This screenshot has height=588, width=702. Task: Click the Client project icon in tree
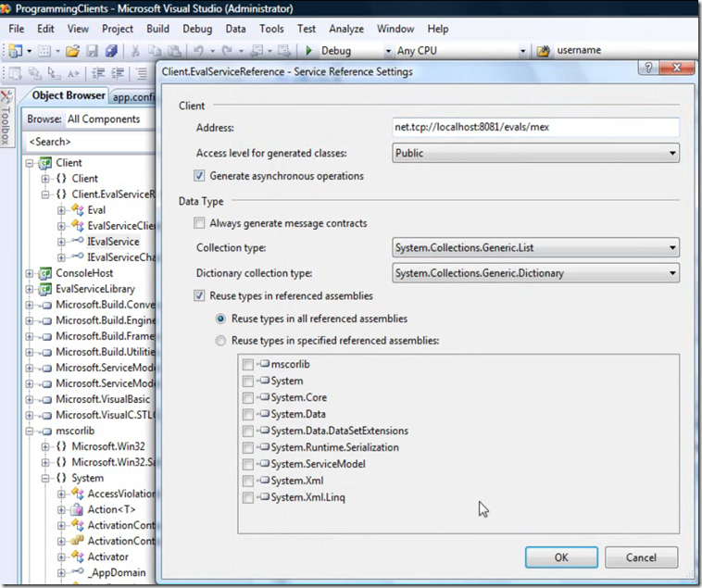[45, 163]
